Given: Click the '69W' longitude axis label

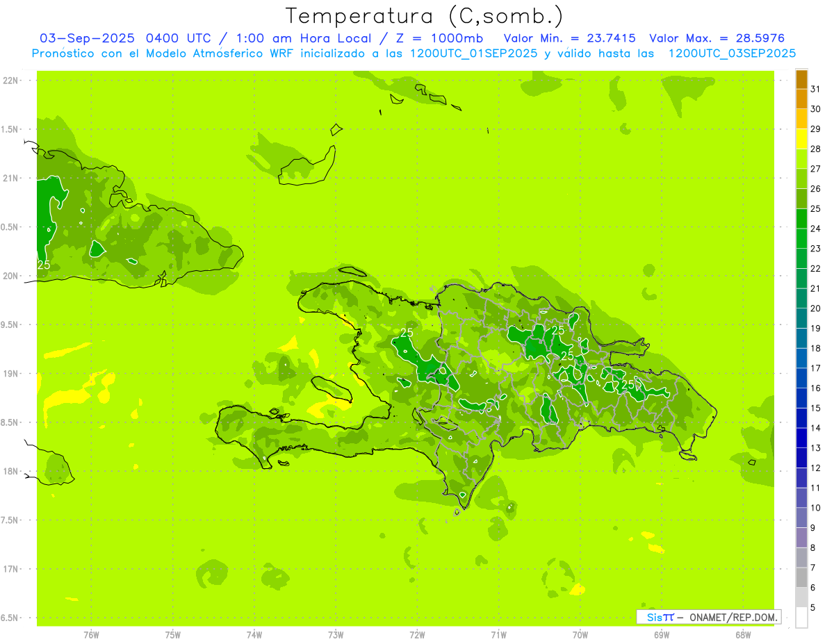Looking at the screenshot, I should [x=662, y=635].
